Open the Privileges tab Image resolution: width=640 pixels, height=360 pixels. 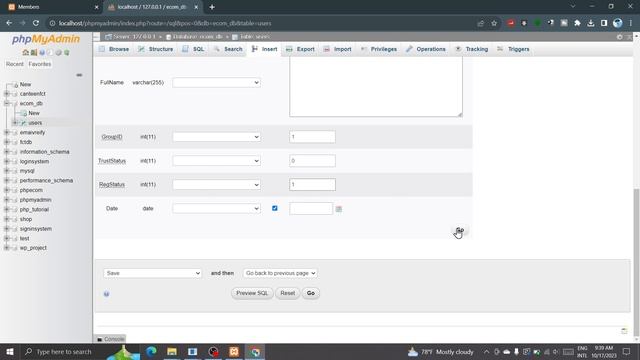[379, 49]
